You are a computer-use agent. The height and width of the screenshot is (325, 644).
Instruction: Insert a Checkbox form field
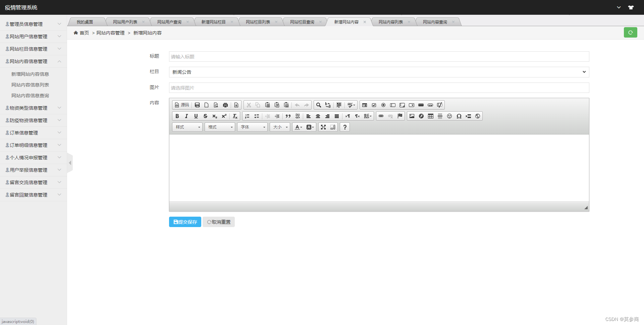tap(374, 105)
